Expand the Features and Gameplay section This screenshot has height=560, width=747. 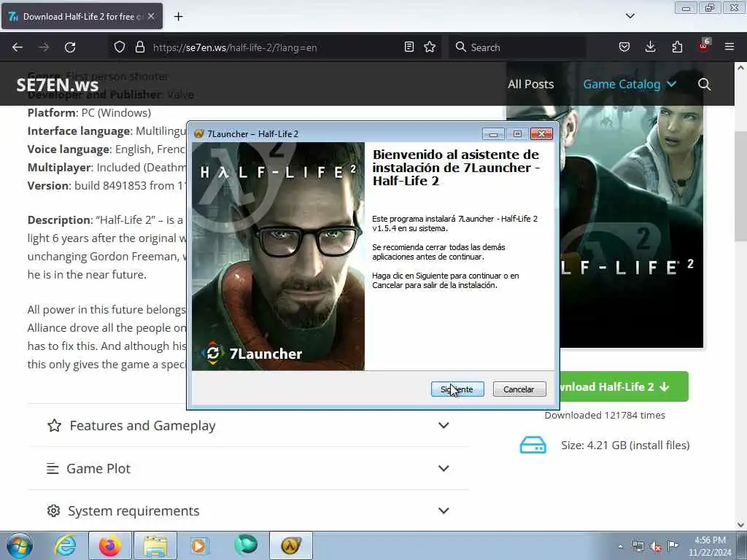tap(248, 425)
